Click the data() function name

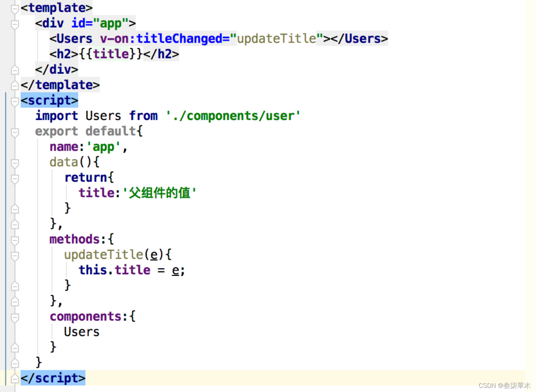[x=64, y=162]
